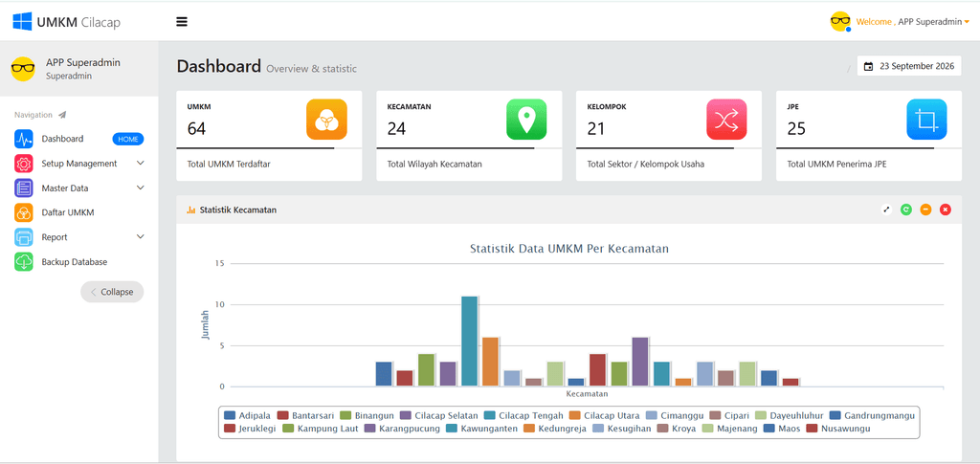The image size is (980, 464).
Task: Toggle Adipala legend entry
Action: tap(247, 415)
